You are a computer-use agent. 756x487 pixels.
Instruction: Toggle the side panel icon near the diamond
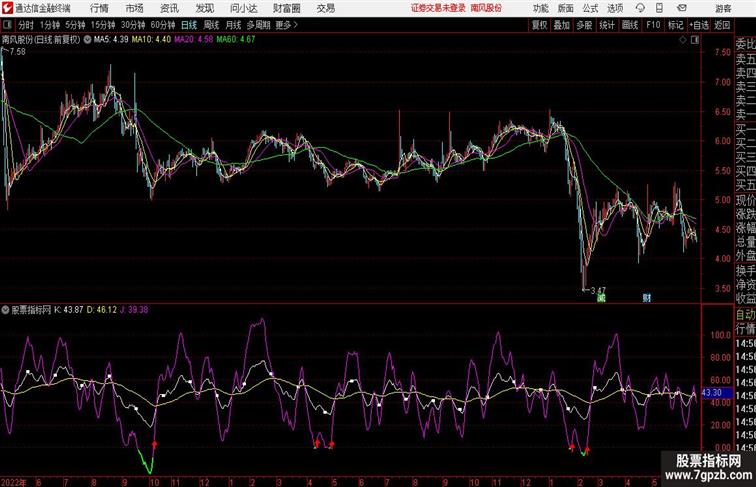tap(695, 40)
